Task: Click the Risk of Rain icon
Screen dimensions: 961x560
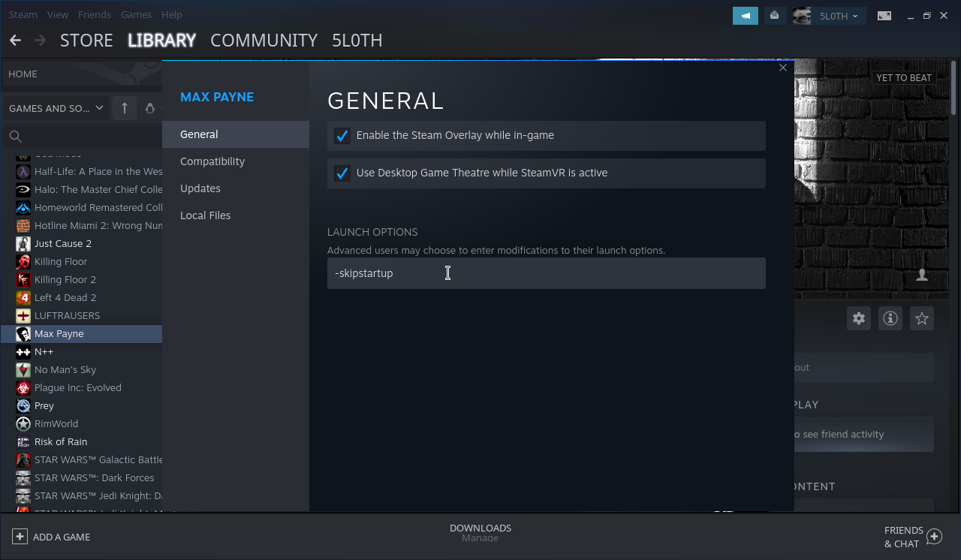Action: 23,441
